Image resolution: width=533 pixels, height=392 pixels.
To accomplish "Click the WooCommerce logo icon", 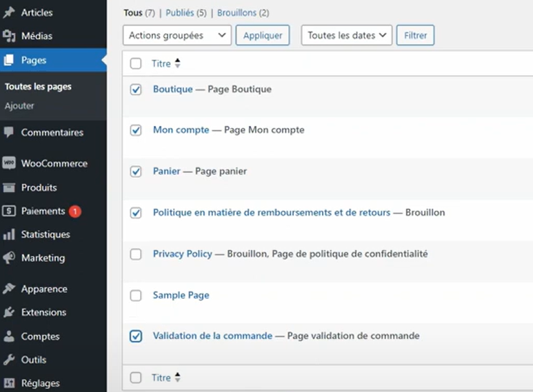I will point(9,163).
